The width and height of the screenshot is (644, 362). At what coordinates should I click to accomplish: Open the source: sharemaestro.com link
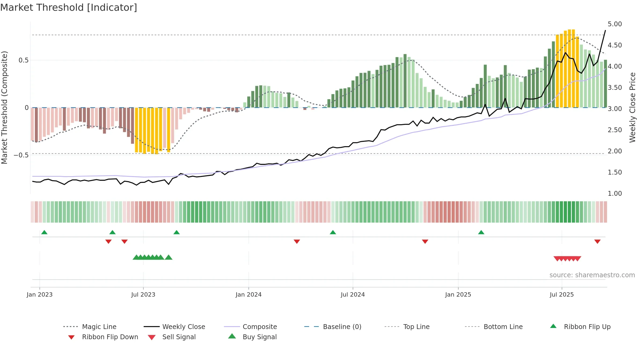click(592, 275)
